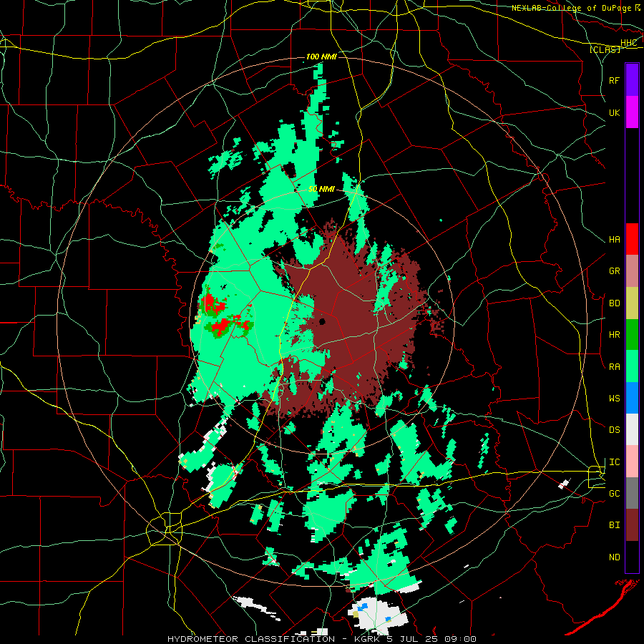The image size is (644, 644).
Task: Click the RF legend label
Action: [614, 80]
